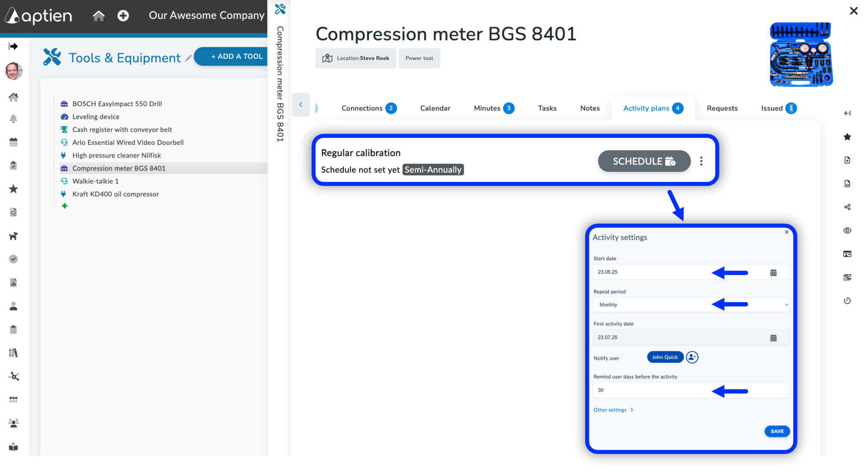Click the plus circle icon in header

coord(123,16)
